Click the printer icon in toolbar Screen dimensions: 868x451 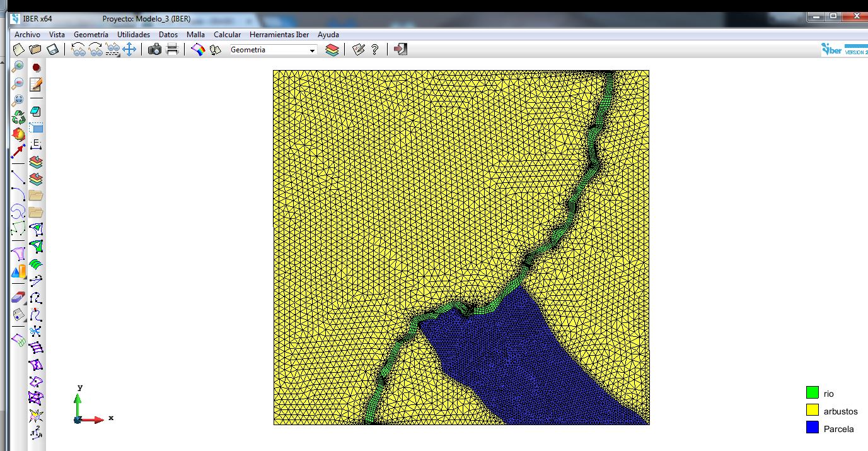(x=172, y=50)
